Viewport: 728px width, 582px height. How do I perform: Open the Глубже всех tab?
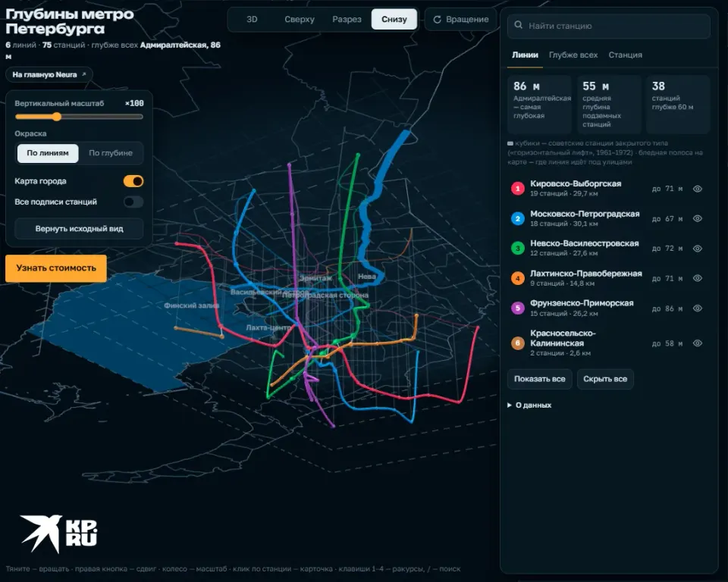pos(573,55)
